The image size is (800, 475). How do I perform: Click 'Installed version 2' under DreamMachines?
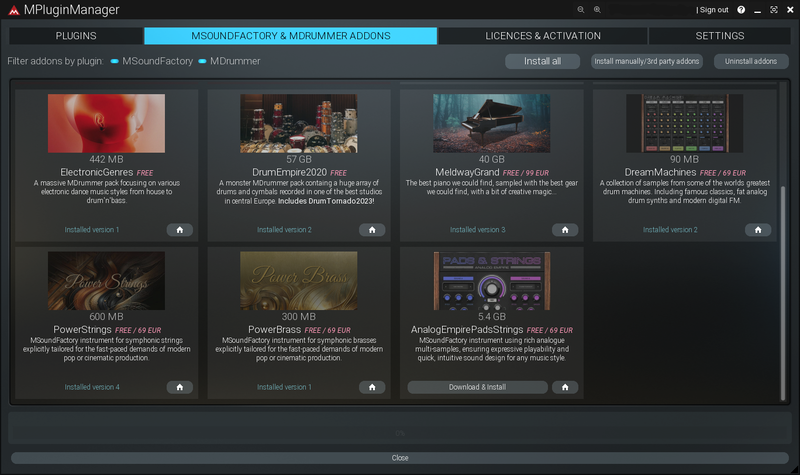670,230
